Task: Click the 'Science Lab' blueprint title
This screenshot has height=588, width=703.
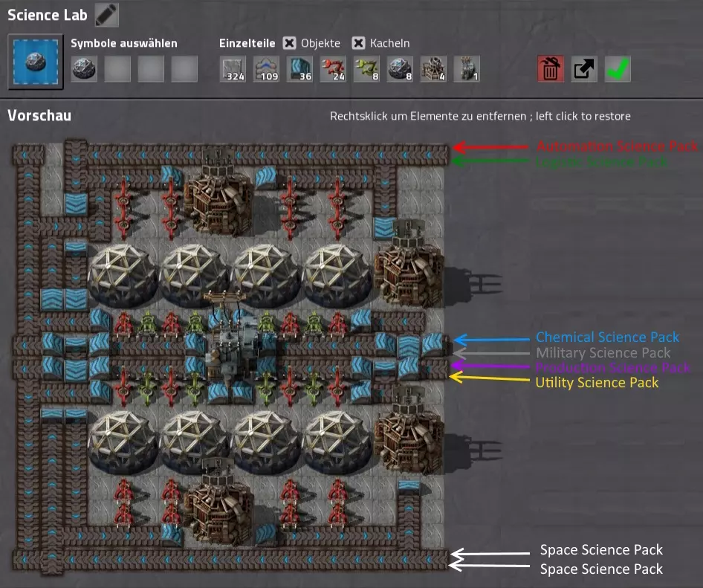Action: coord(48,15)
